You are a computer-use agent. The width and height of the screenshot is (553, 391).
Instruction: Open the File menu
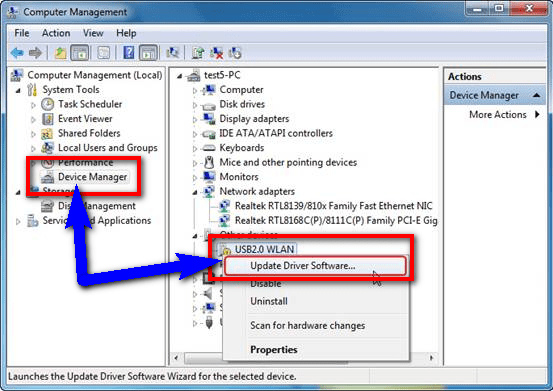[x=22, y=33]
